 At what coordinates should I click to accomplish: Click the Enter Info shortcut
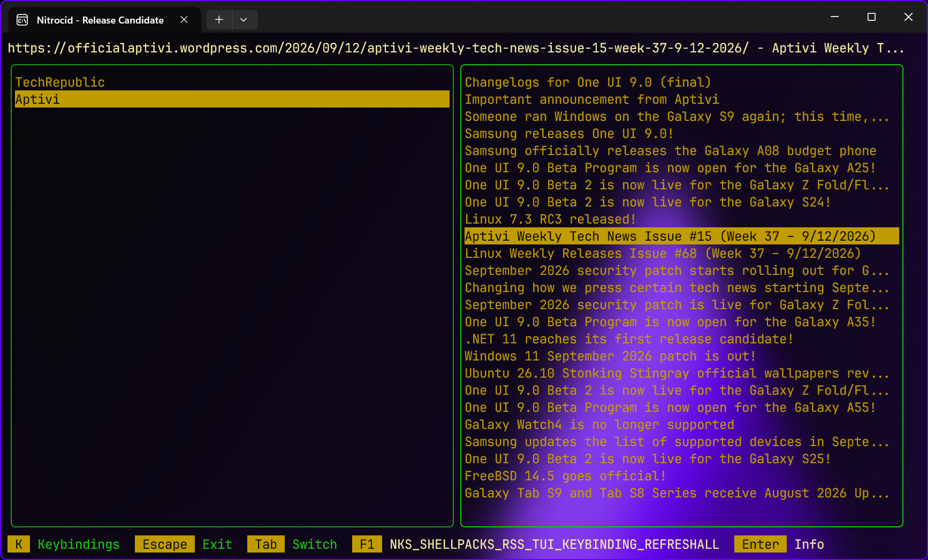coord(779,544)
